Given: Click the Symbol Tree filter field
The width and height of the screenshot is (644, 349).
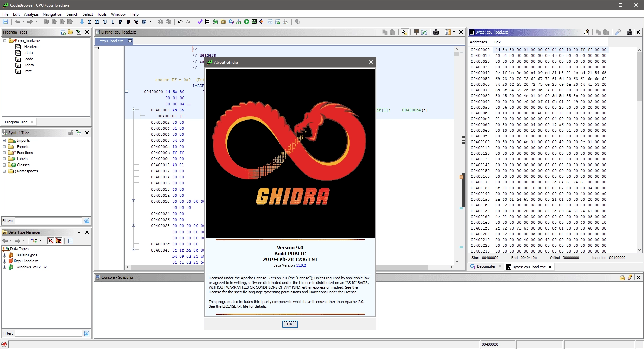Looking at the screenshot, I should [48, 221].
